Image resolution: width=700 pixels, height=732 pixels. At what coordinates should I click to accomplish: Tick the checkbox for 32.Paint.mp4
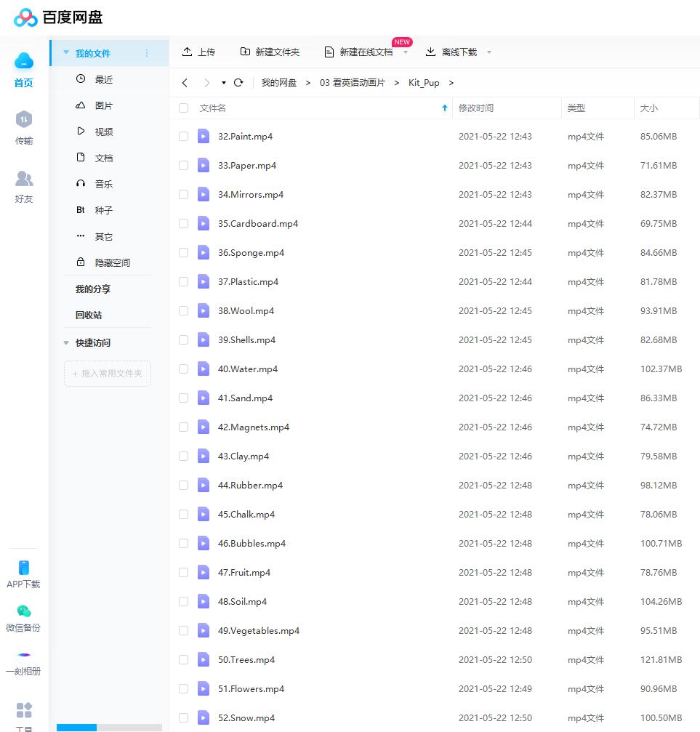tap(183, 137)
